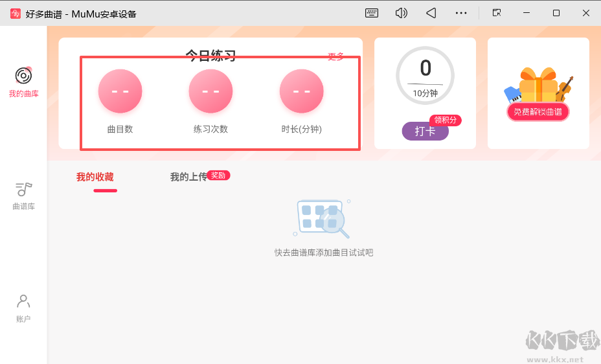Click the 好多曲谱 app logo in title bar
The image size is (601, 364).
tap(16, 14)
